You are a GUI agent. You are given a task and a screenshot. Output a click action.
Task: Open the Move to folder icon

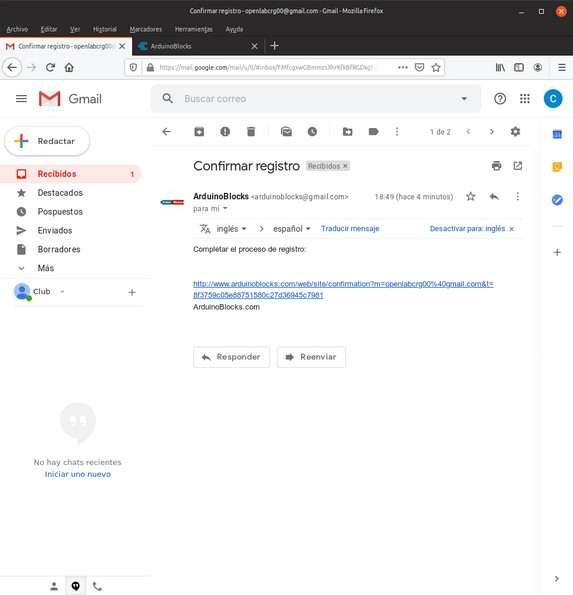click(x=348, y=132)
